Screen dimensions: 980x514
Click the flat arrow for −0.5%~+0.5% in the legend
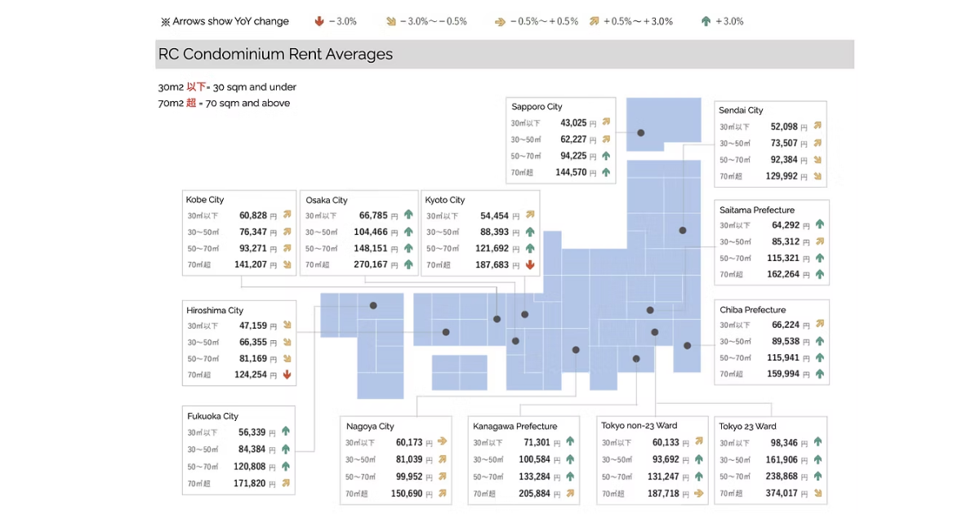click(x=498, y=21)
